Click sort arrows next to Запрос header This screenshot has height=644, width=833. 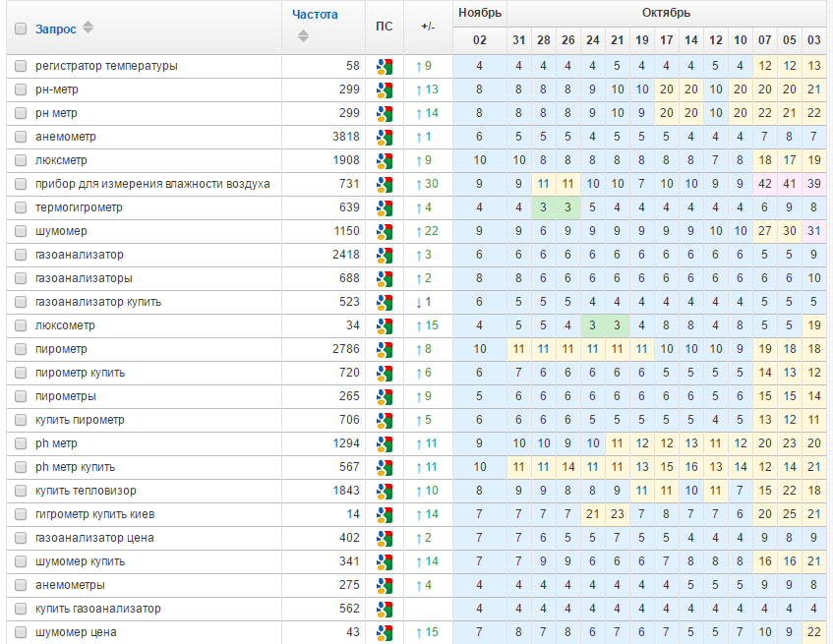pos(89,28)
